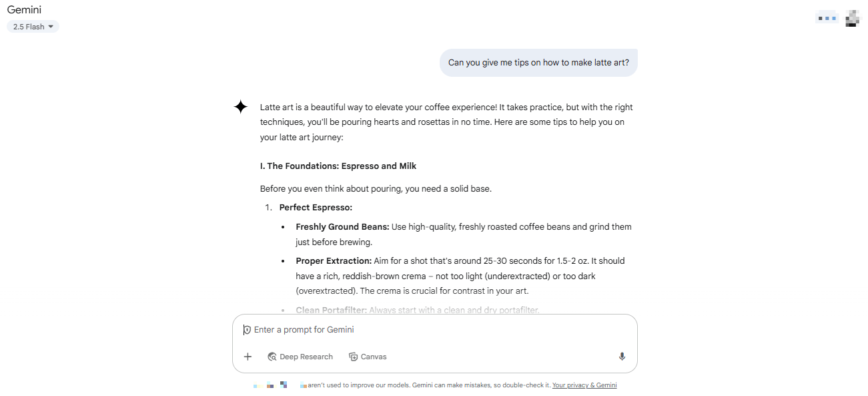Click the shield icon in prompt box

pos(247,330)
